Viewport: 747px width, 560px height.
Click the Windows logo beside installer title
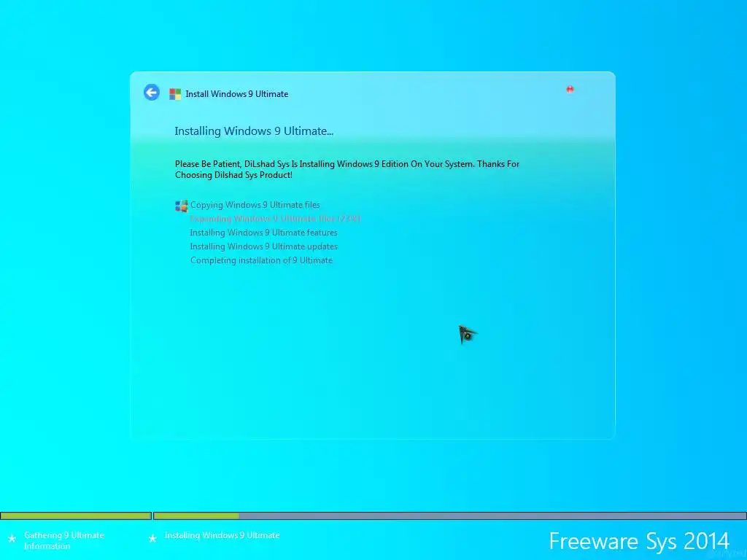pos(175,94)
